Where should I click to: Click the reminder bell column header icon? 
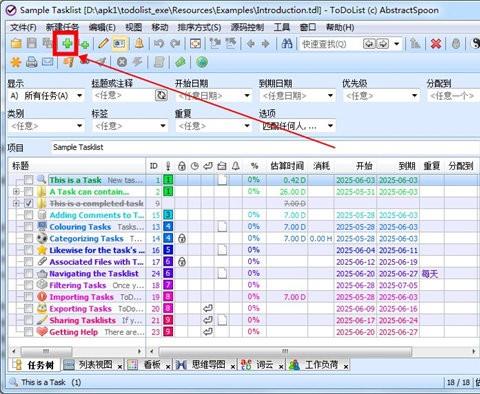(236, 166)
